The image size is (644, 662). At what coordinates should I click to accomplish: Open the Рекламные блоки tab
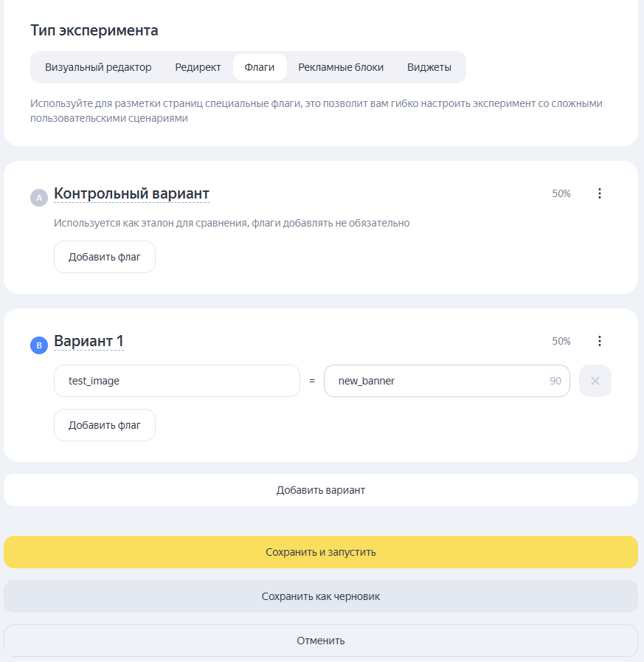[341, 67]
